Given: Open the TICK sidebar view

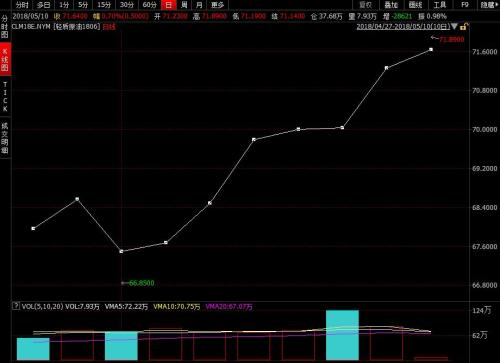Looking at the screenshot, I should (x=5, y=97).
